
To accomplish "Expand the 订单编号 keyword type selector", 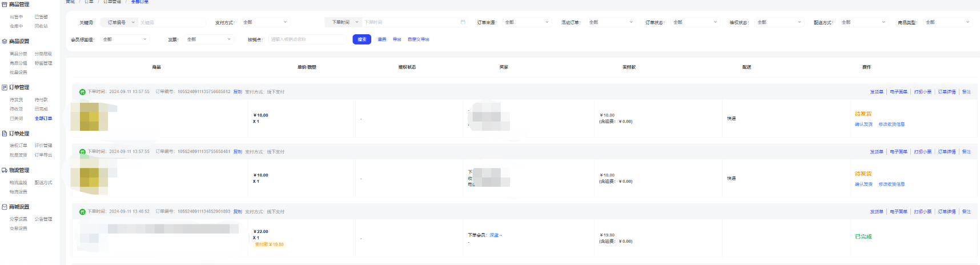I will click(120, 22).
